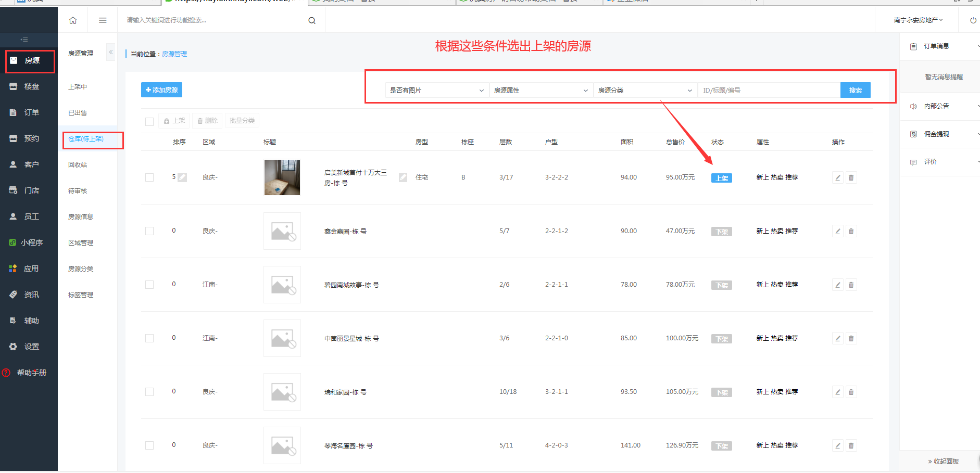Click the search magnifier icon
Image resolution: width=980 pixels, height=473 pixels.
312,21
